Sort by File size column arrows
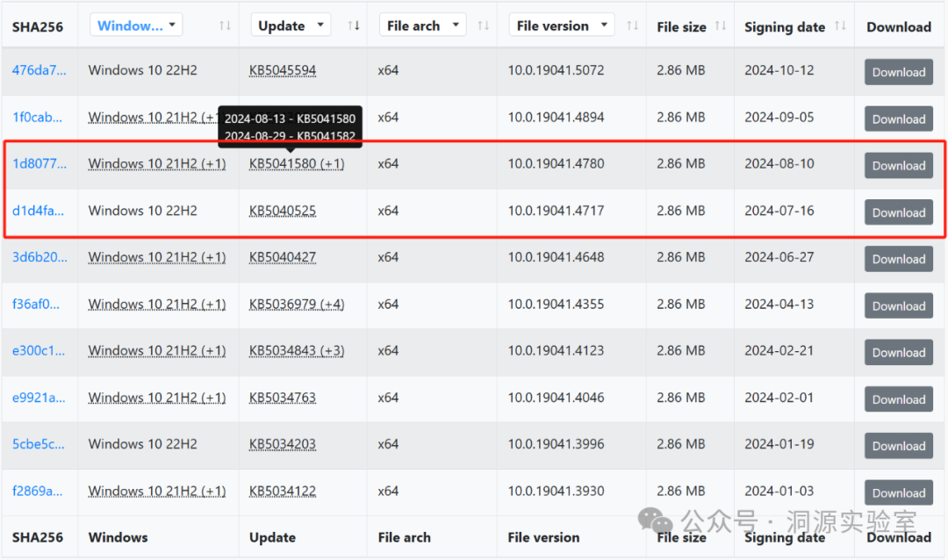Screen dimensions: 948x560 click(x=720, y=26)
